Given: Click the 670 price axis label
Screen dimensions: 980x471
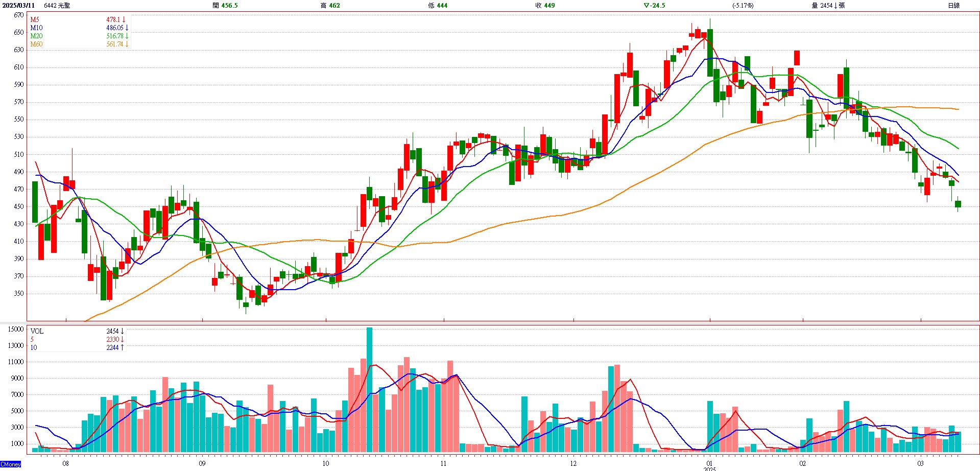Looking at the screenshot, I should coord(19,15).
